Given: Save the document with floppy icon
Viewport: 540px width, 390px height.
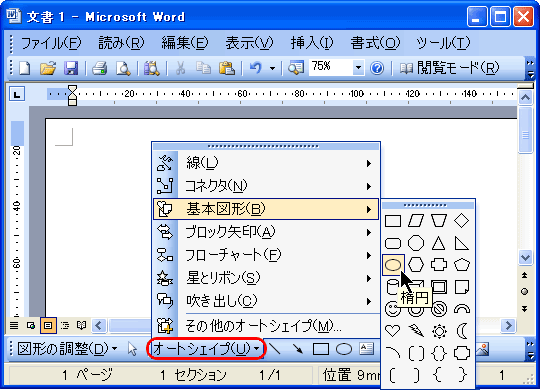Looking at the screenshot, I should tap(71, 68).
